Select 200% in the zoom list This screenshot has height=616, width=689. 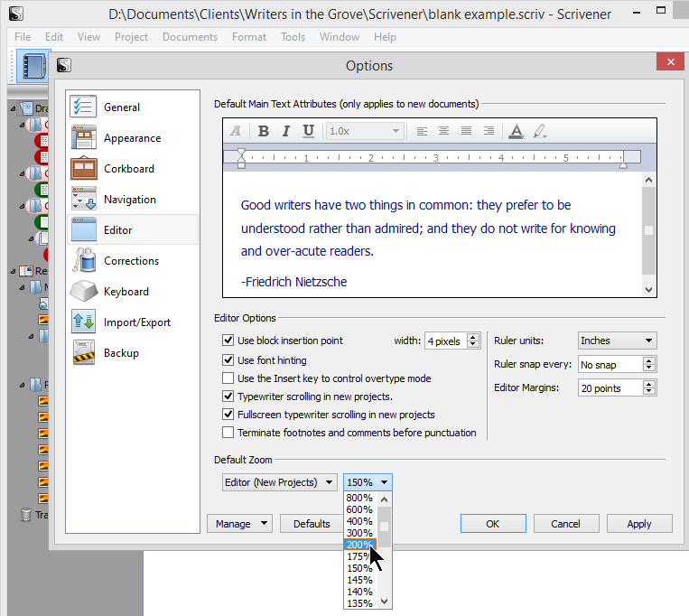coord(359,545)
